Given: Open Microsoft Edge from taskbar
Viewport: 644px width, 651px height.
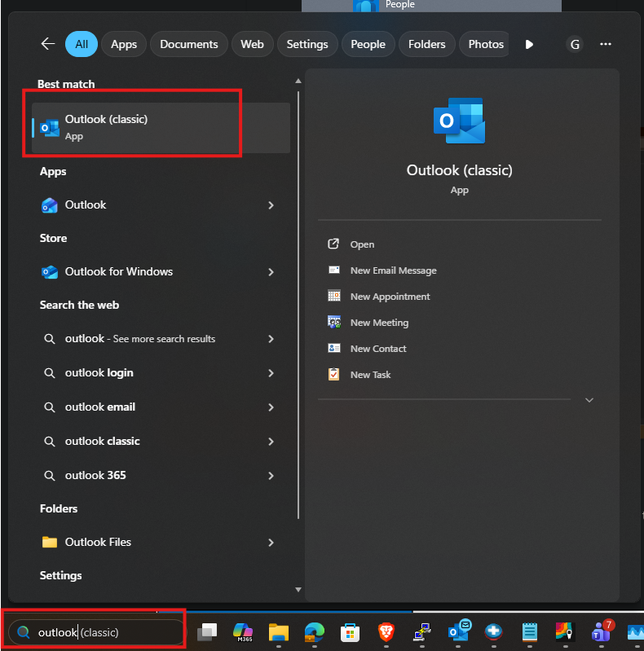Looking at the screenshot, I should (315, 632).
